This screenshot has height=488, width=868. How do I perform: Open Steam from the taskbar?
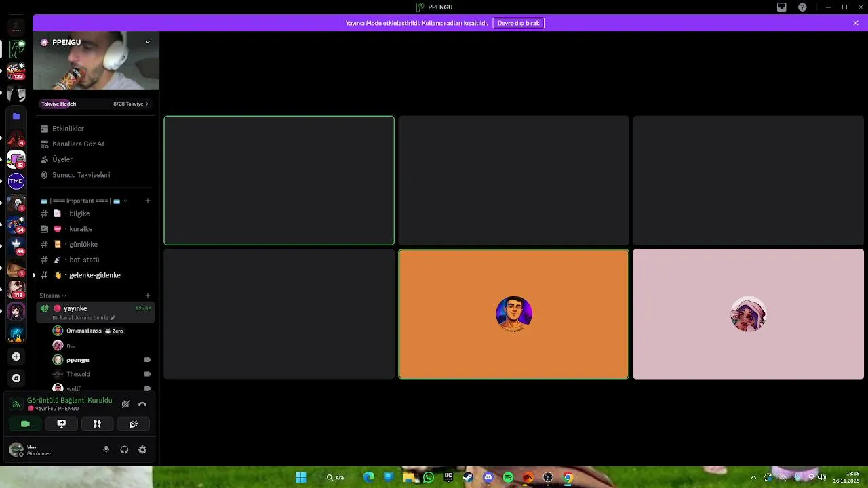coord(468,477)
